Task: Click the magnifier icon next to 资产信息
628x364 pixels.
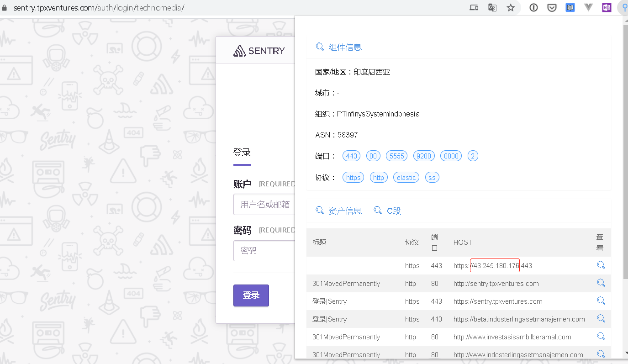Action: [x=320, y=211]
